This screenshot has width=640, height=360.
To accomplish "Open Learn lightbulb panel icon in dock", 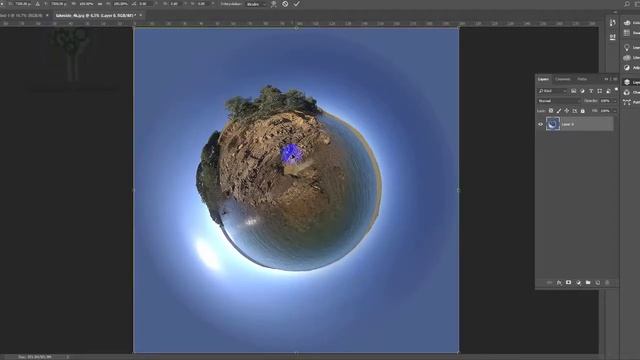I will 627,48.
